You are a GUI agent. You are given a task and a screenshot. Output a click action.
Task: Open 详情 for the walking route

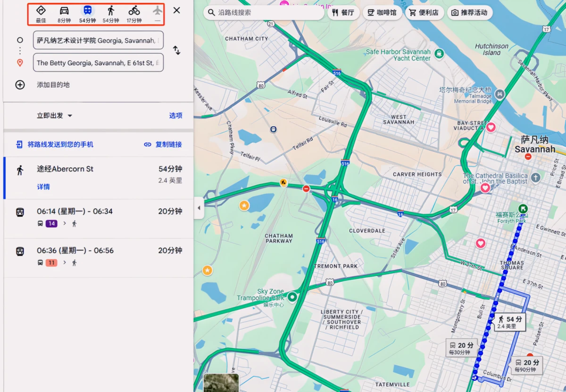[x=43, y=187]
